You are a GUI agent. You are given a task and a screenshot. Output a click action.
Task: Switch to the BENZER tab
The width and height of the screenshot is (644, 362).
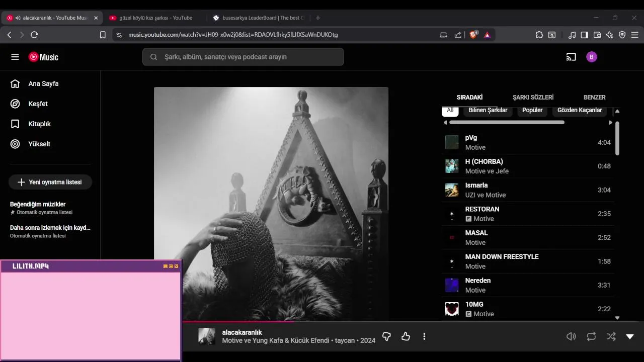pos(594,98)
